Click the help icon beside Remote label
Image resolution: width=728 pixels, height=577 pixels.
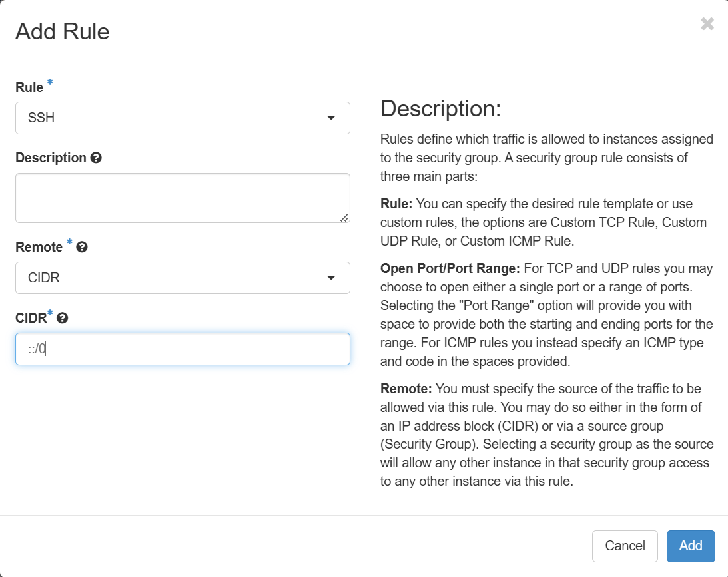tap(82, 247)
